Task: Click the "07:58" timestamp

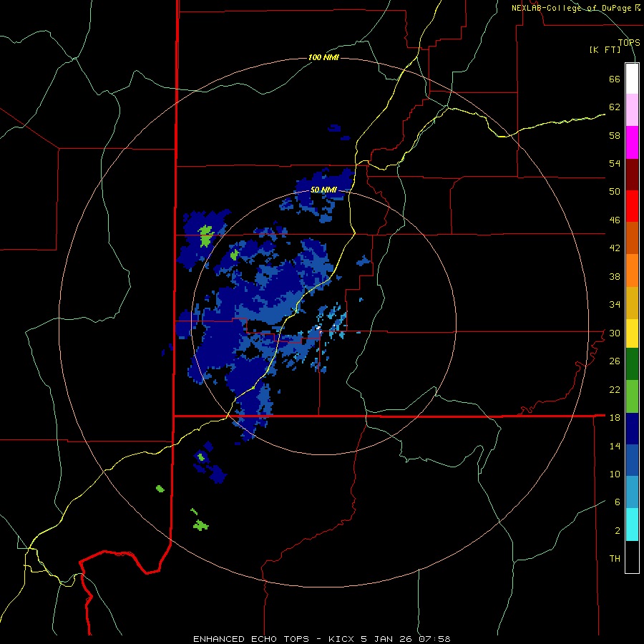Action: pyautogui.click(x=435, y=639)
